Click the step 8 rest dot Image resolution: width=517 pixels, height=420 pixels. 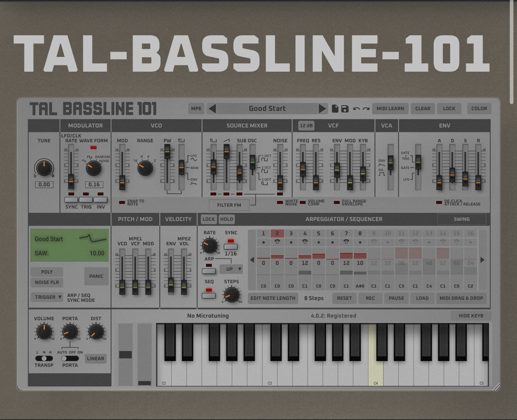360,242
